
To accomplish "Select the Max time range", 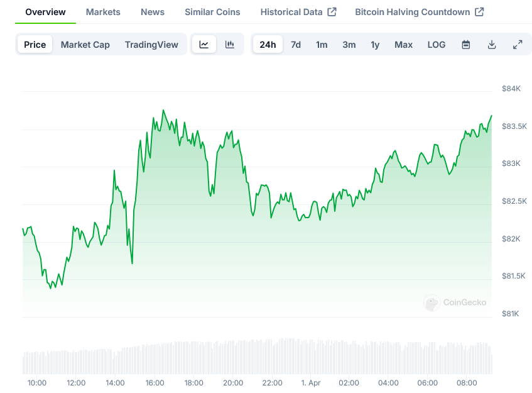I will point(403,45).
